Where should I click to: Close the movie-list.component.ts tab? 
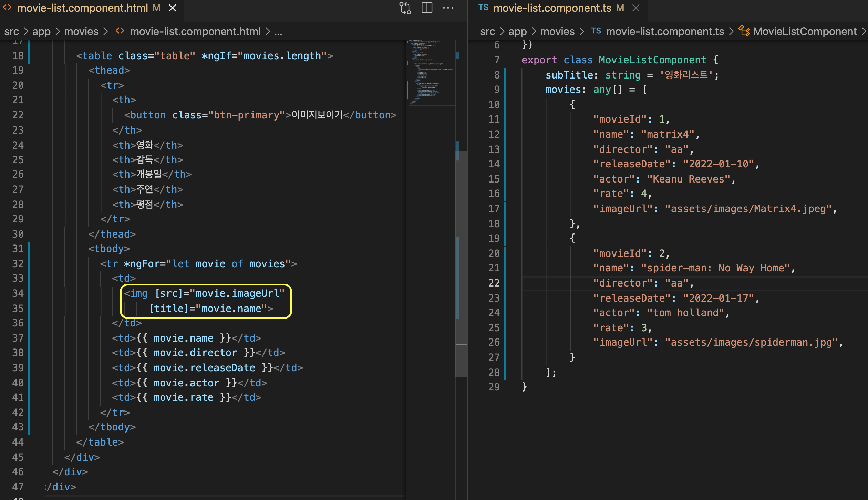(x=636, y=8)
